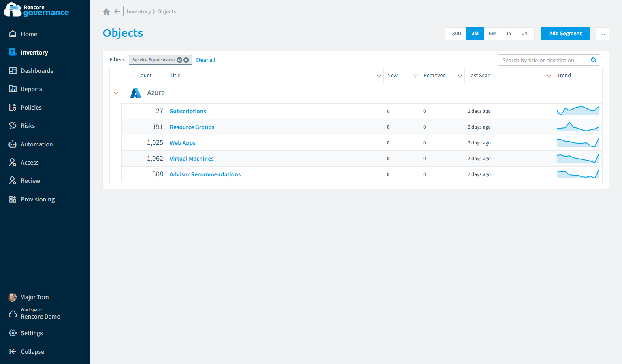Viewport: 622px width, 364px height.
Task: Open New column filter icon
Action: (x=415, y=76)
